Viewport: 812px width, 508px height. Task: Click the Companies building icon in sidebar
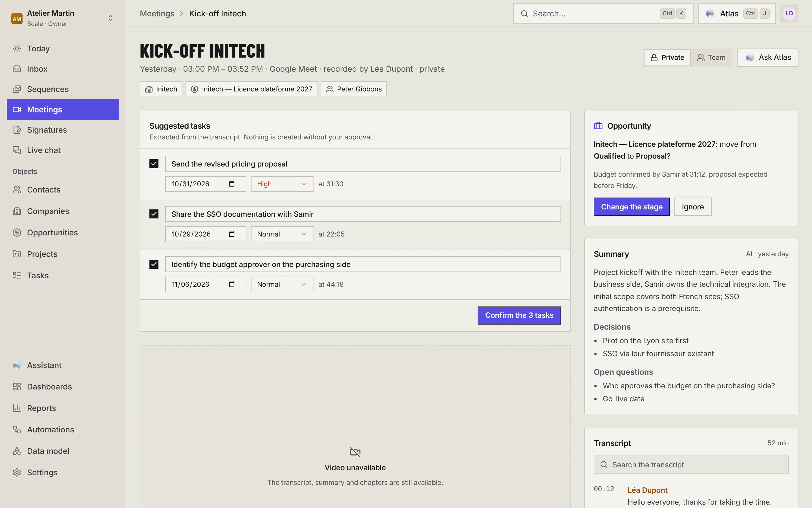pyautogui.click(x=17, y=211)
